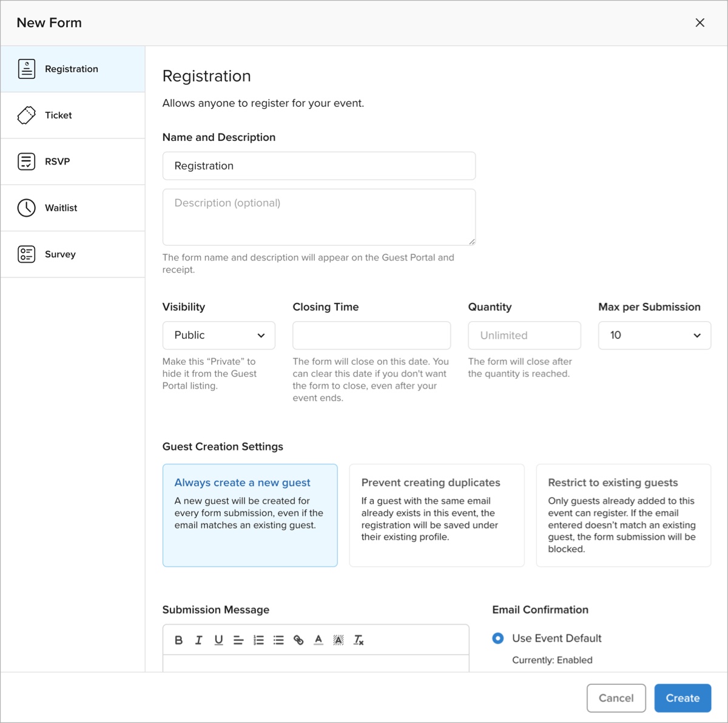This screenshot has height=723, width=728.
Task: Open the Visibility dropdown set to Public
Action: 218,335
